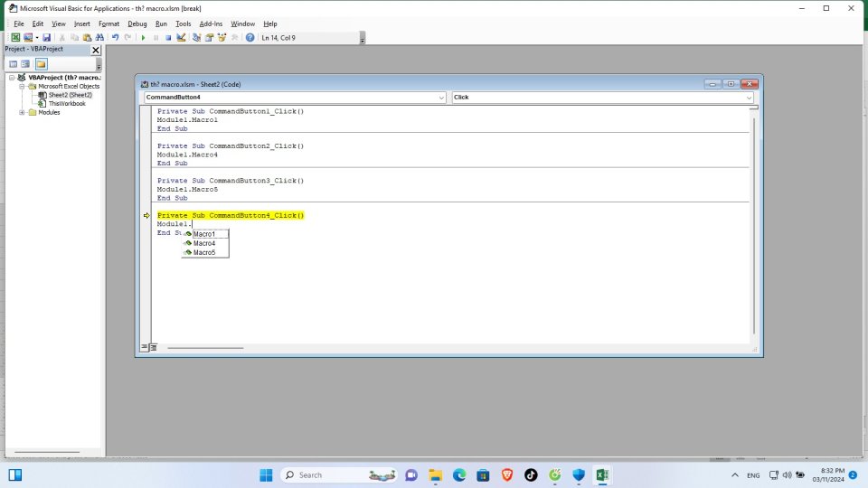Screen dimensions: 868x488
Task: Open Project Explorer from toolbar icon
Action: tap(197, 38)
